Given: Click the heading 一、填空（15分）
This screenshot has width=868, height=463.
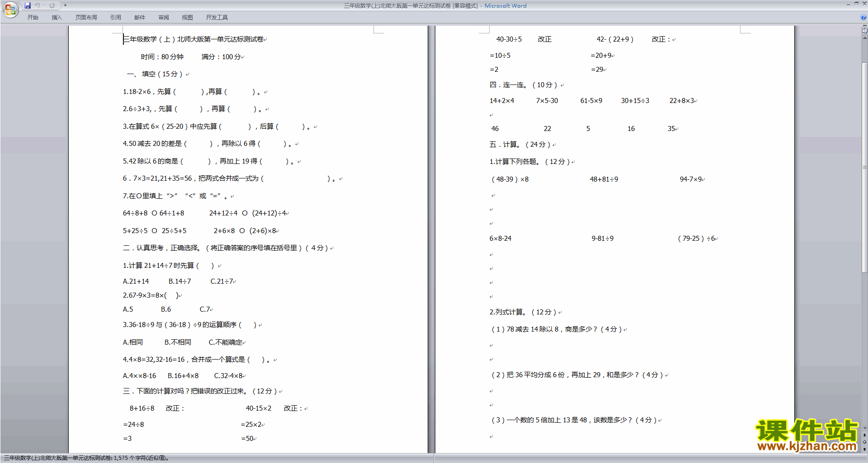Looking at the screenshot, I should point(155,74).
